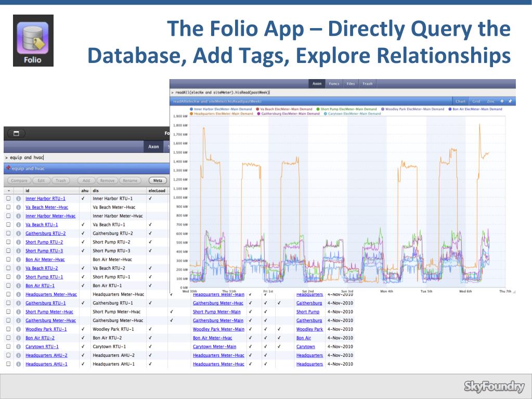Tick the Short Pump RTU-3 checkbox
This screenshot has width=532, height=399.
coord(8,250)
